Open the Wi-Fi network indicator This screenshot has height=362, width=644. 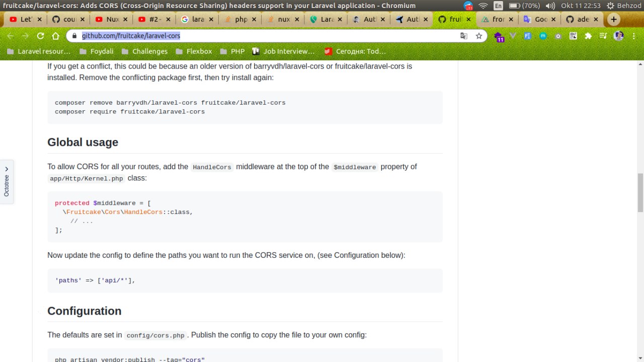point(484,6)
